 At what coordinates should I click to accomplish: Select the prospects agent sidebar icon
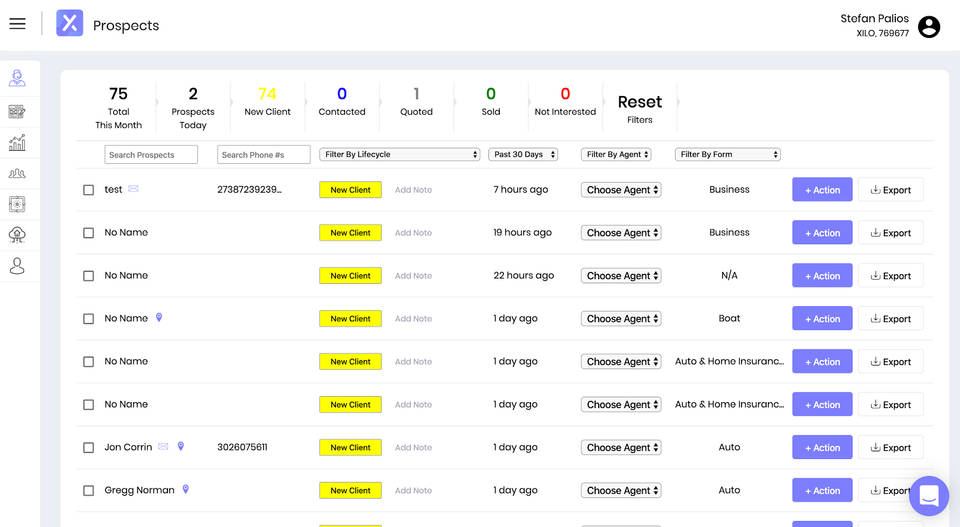17,78
